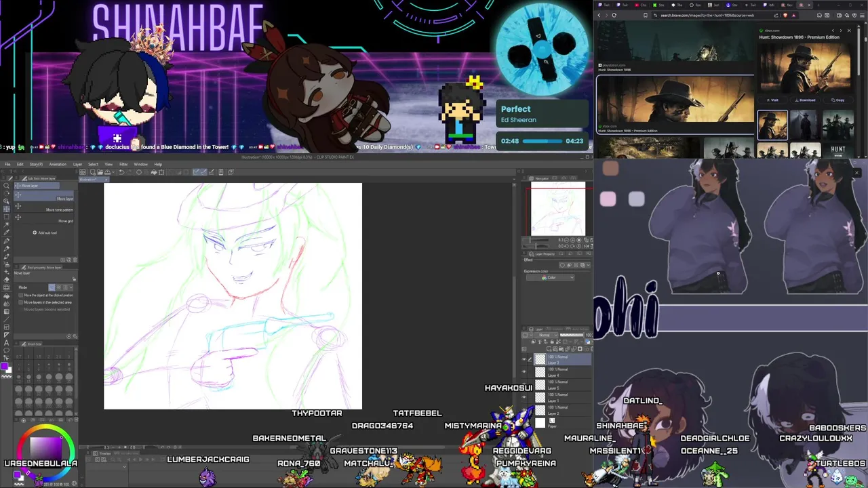Image resolution: width=868 pixels, height=488 pixels.
Task: Open the Layer menu
Action: tap(77, 164)
